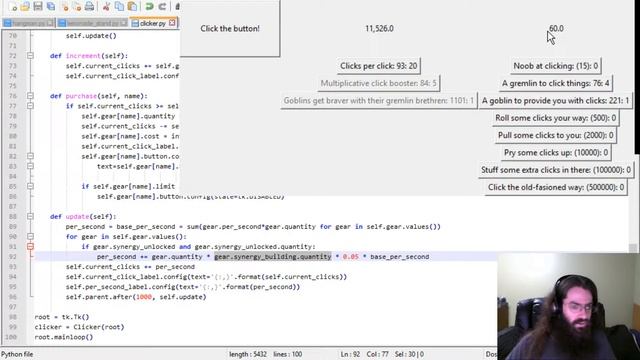Viewport: 640px width, 360px height.
Task: Click the Save All toolbar icon
Action: click(x=51, y=6)
